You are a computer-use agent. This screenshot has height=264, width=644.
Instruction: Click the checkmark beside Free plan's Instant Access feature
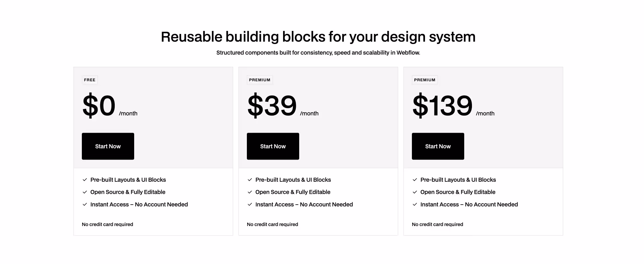[85, 204]
